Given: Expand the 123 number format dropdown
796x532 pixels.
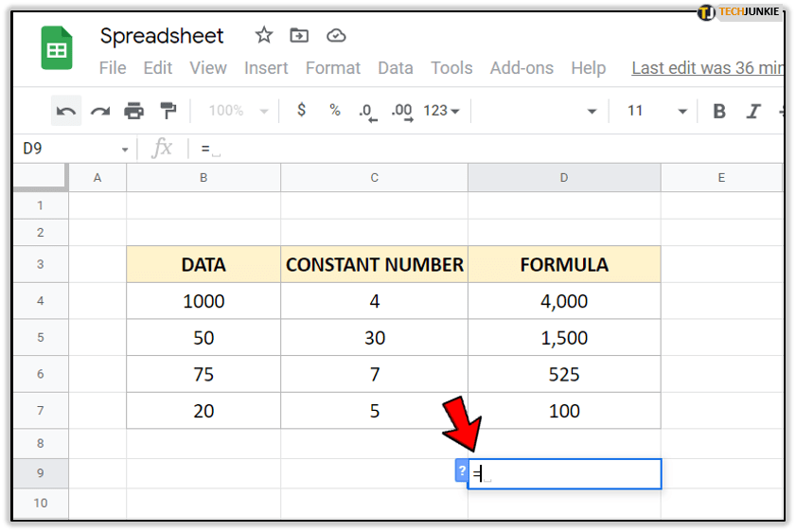Looking at the screenshot, I should tap(441, 111).
